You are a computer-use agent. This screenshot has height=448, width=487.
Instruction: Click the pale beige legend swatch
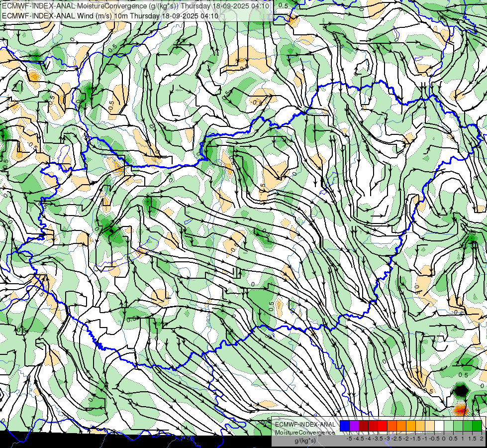[429, 426]
